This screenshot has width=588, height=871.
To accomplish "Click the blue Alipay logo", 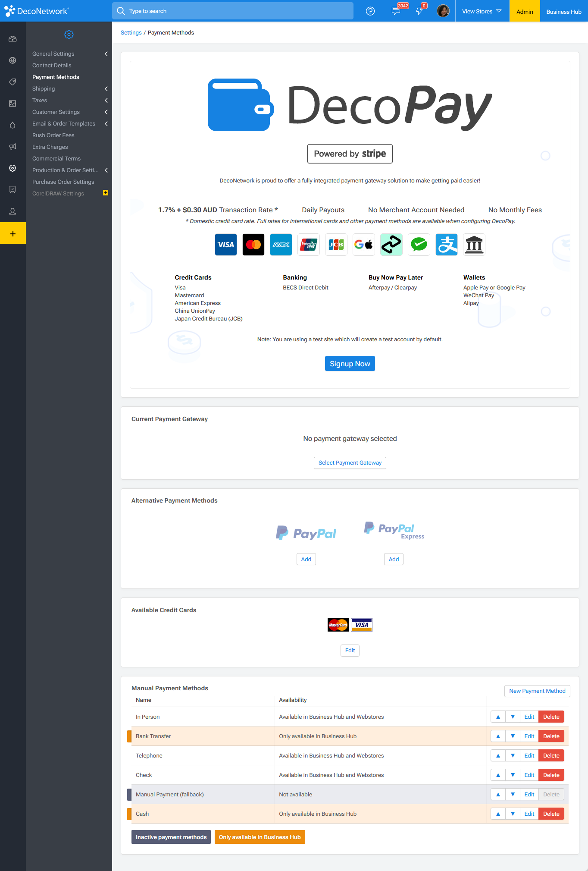I will click(447, 245).
